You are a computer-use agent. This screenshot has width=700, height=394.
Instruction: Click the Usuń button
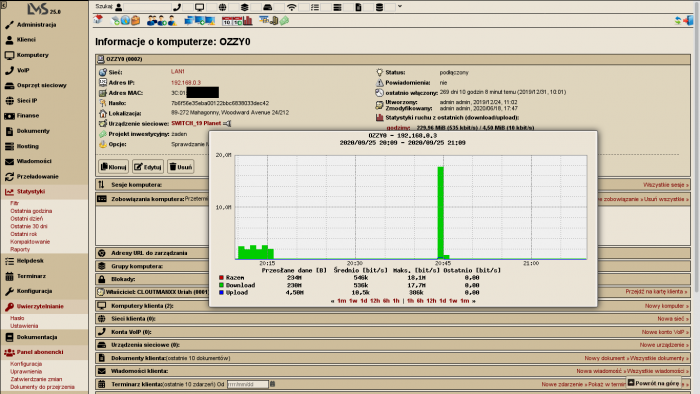coord(180,167)
